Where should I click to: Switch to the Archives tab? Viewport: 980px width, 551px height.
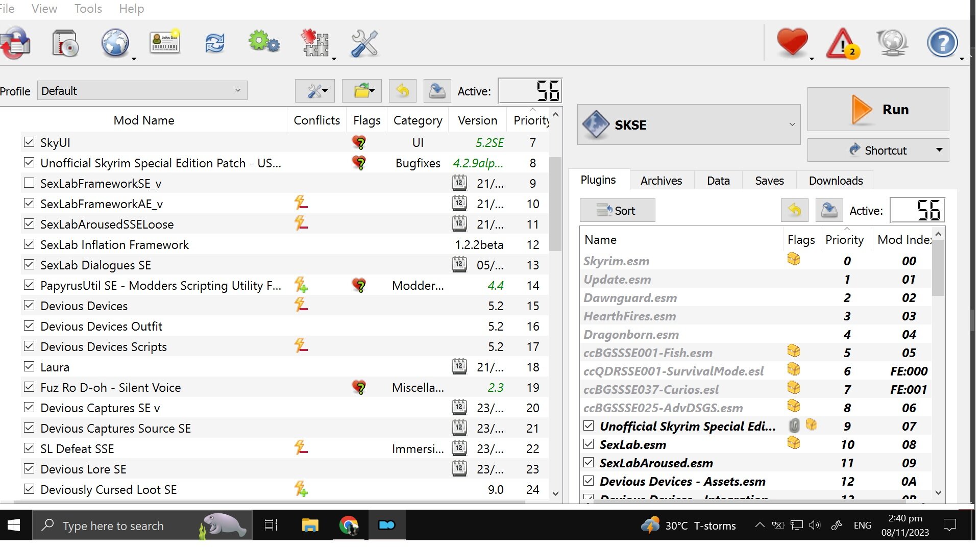coord(661,181)
